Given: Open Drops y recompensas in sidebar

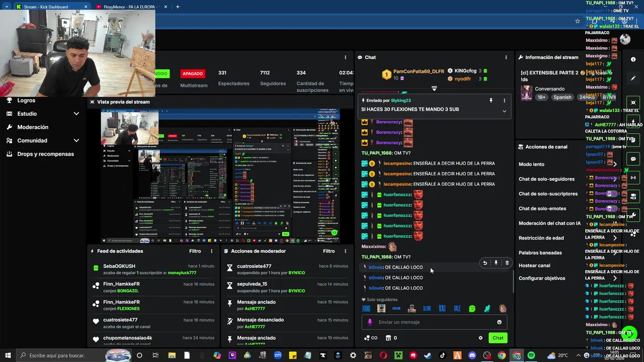Looking at the screenshot, I should 45,154.
